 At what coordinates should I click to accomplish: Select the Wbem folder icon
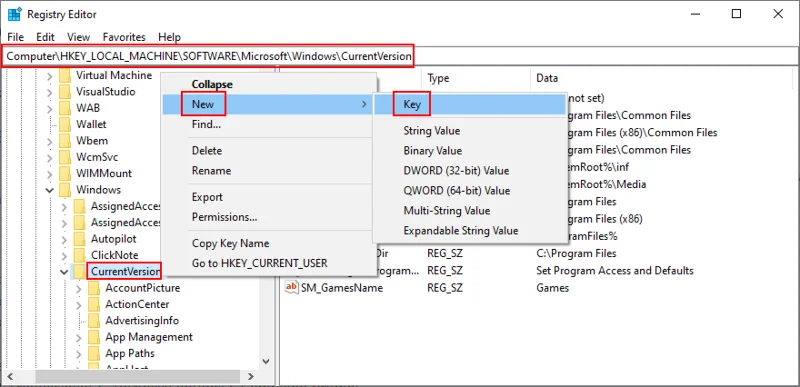coord(64,141)
